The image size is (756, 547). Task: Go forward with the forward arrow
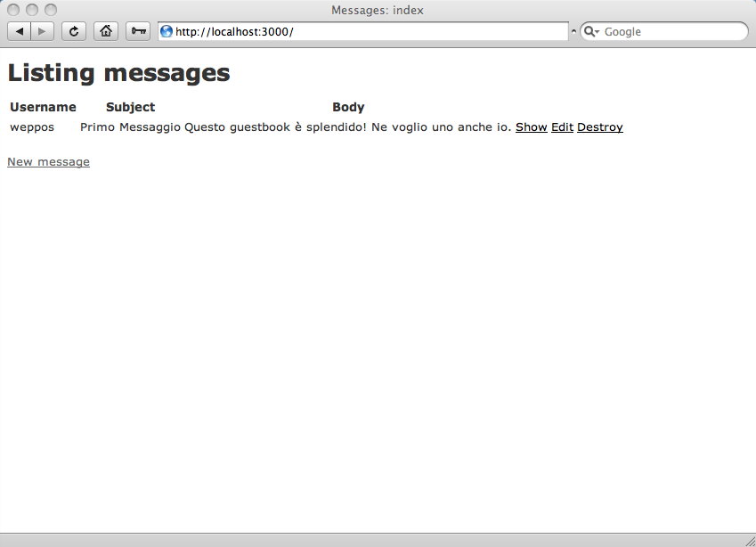point(43,31)
